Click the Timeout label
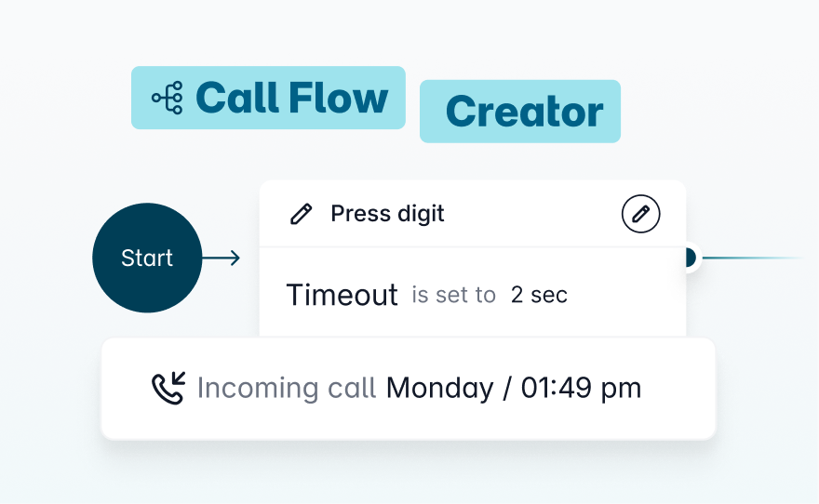The width and height of the screenshot is (819, 504). (342, 295)
